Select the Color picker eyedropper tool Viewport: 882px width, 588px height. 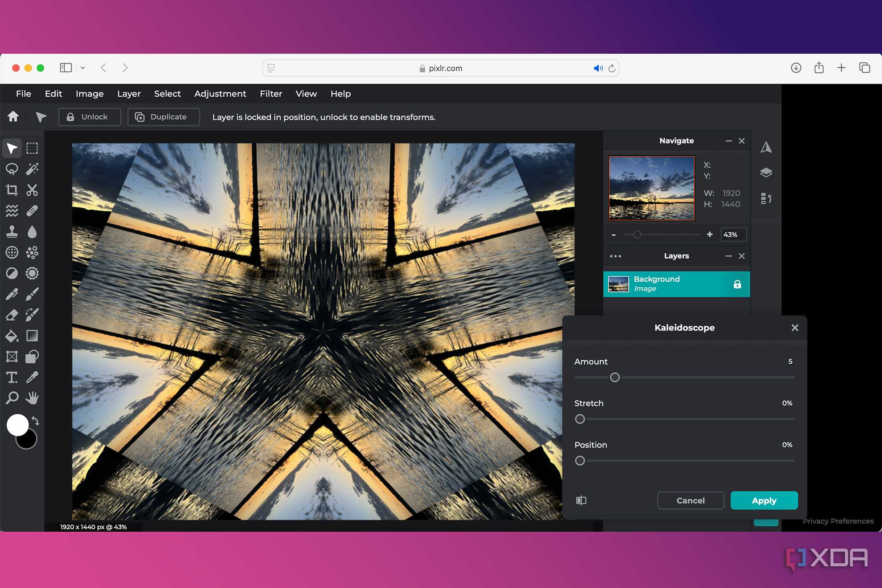click(x=32, y=377)
